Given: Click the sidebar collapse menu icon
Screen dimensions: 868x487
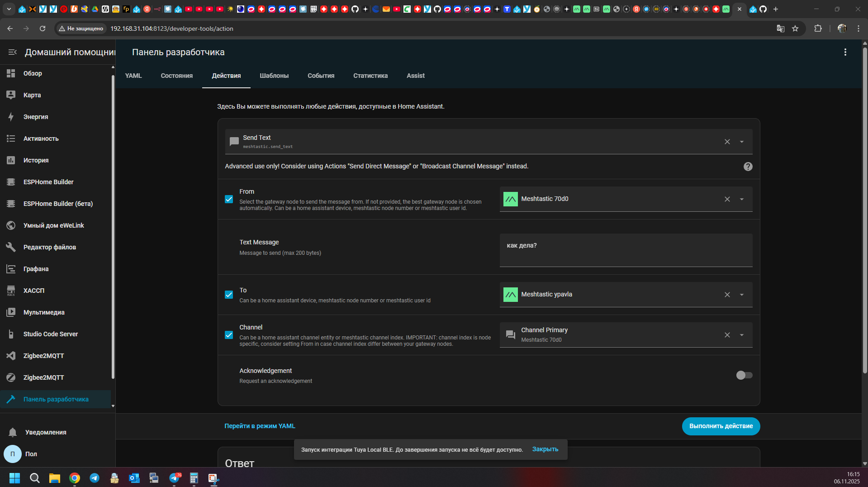Looking at the screenshot, I should coord(12,52).
